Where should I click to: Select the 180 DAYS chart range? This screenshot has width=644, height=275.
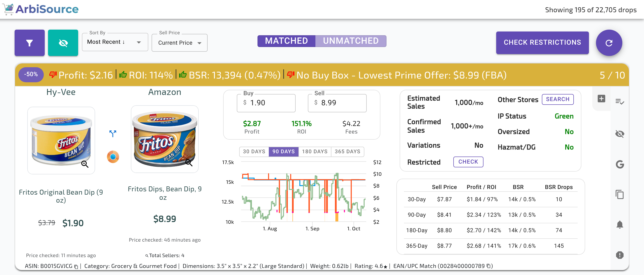click(x=315, y=151)
